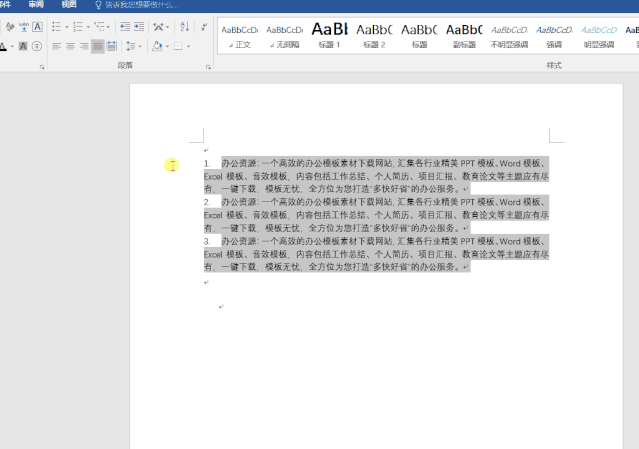The width and height of the screenshot is (639, 449).
Task: Open the 邮件 (Mailings) tab
Action: (x=5, y=4)
